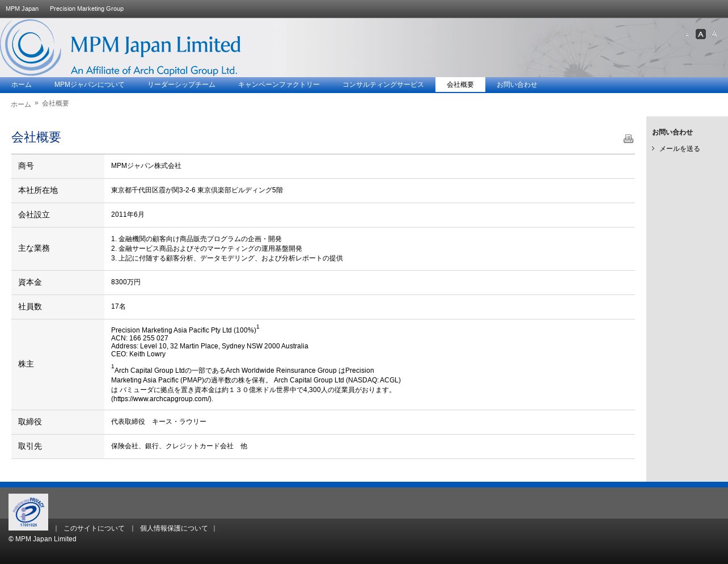Click Precision Marketing Asia Pacific Pty Ltd (100%)
Image resolution: width=728 pixels, height=564 pixels.
tap(184, 330)
